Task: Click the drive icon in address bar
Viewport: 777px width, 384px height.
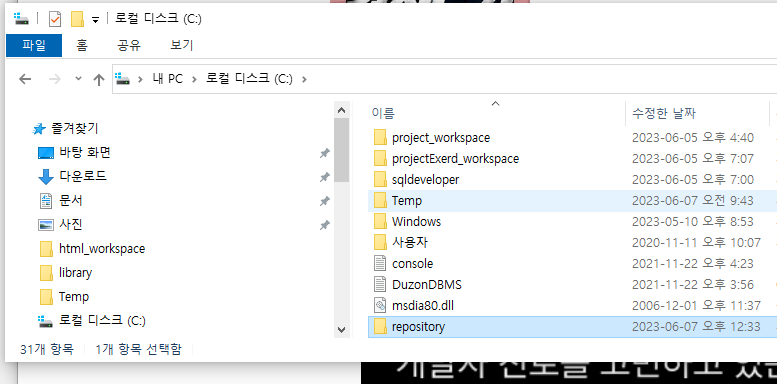Action: 122,78
